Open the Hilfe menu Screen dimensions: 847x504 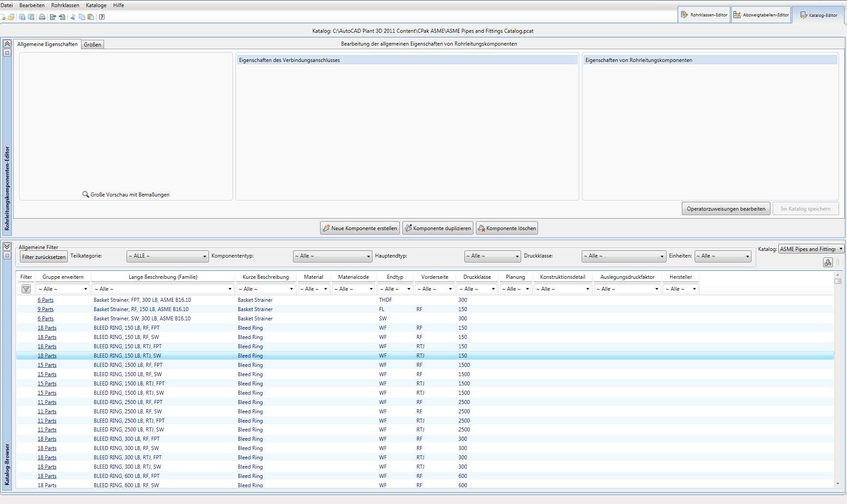[119, 5]
